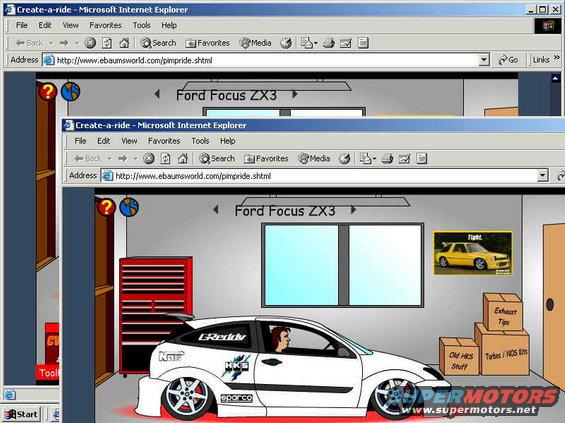Open Edit menu in back window

(x=45, y=25)
